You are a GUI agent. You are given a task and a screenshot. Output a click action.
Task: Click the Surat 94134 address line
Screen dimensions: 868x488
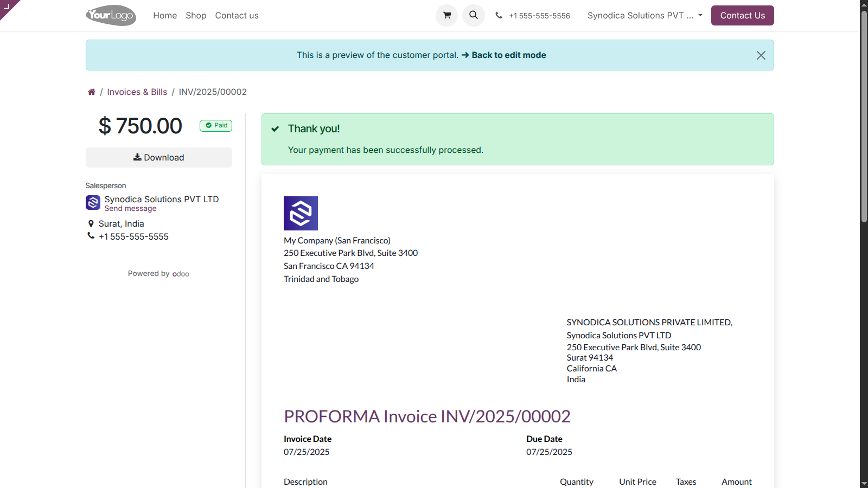click(590, 357)
